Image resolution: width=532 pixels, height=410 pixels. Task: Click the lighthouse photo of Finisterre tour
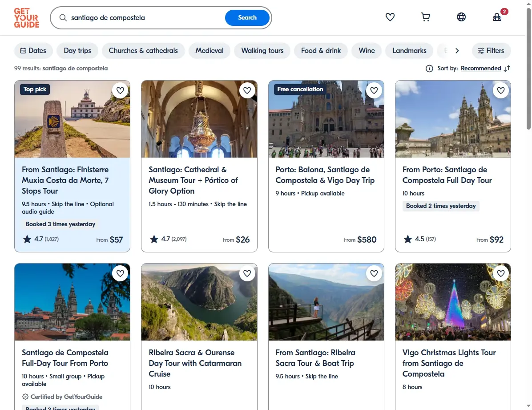[x=72, y=119]
